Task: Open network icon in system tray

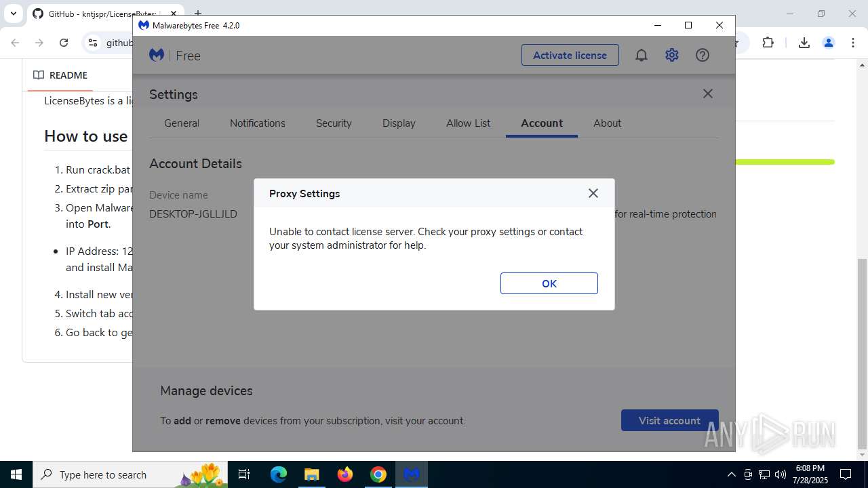Action: point(764,474)
